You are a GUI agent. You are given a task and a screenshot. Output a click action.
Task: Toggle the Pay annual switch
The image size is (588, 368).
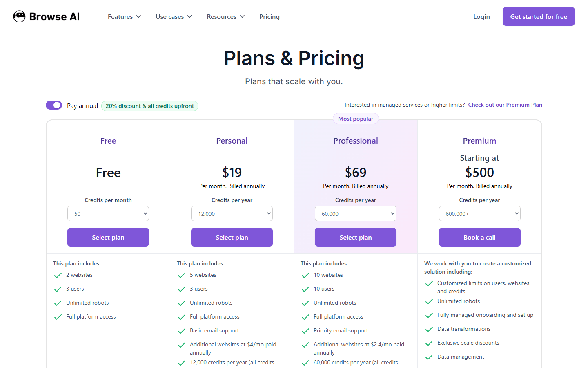pos(53,105)
